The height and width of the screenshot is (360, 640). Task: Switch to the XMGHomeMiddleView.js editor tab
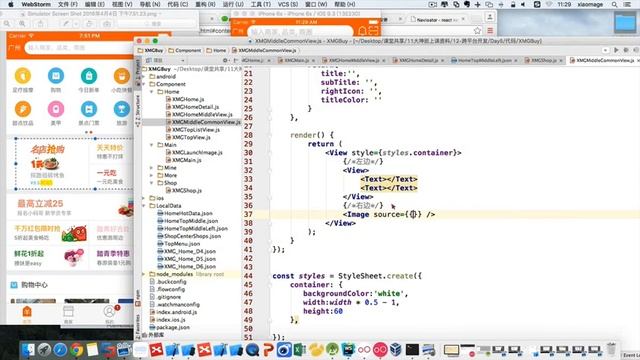[x=354, y=60]
